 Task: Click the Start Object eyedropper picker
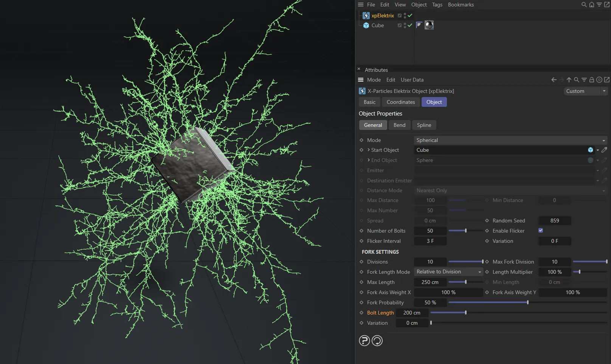(x=604, y=150)
